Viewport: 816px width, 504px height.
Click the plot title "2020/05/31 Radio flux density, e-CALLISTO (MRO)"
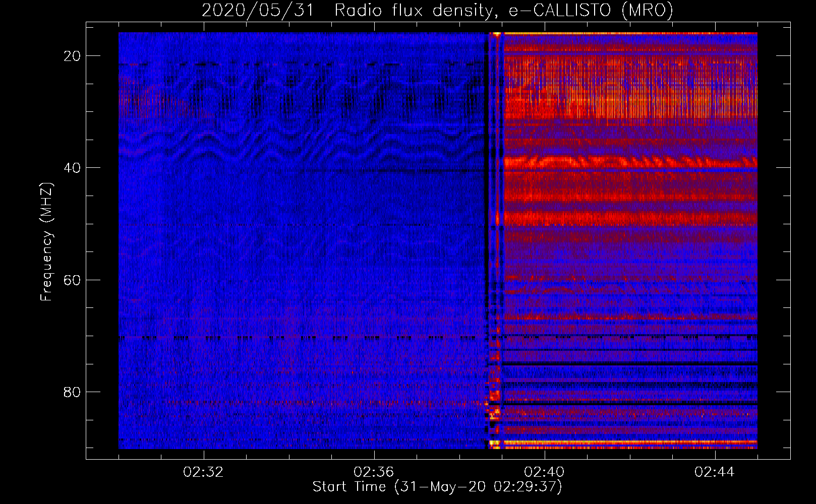click(x=437, y=10)
